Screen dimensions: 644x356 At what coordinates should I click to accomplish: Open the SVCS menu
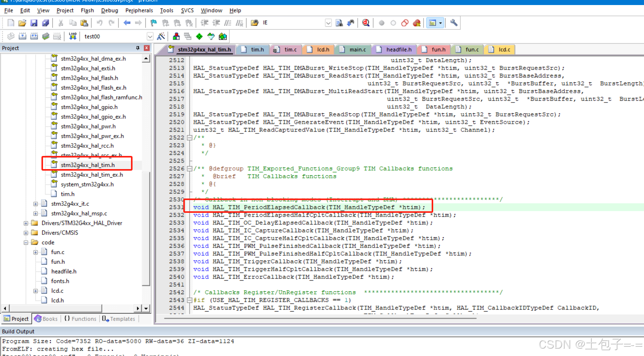pyautogui.click(x=187, y=10)
